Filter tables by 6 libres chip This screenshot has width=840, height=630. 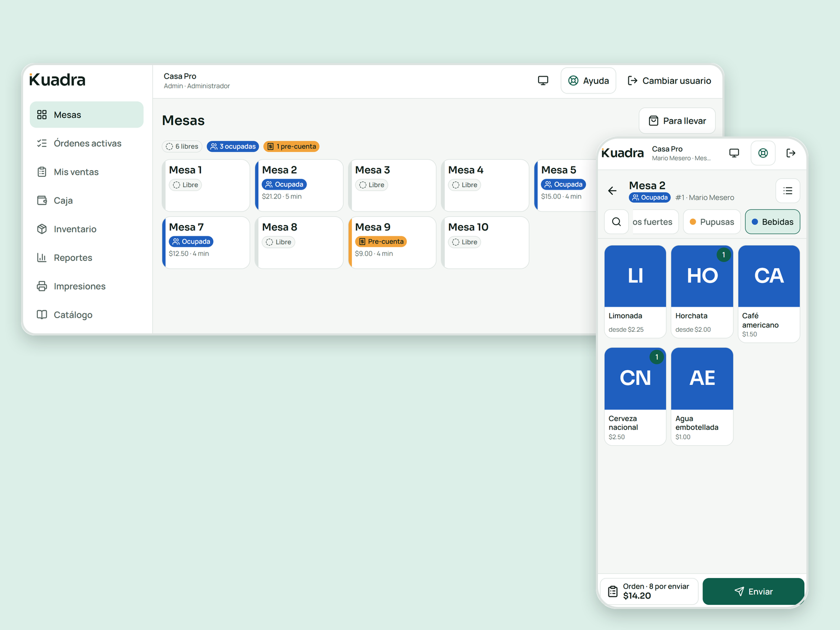[x=182, y=146]
